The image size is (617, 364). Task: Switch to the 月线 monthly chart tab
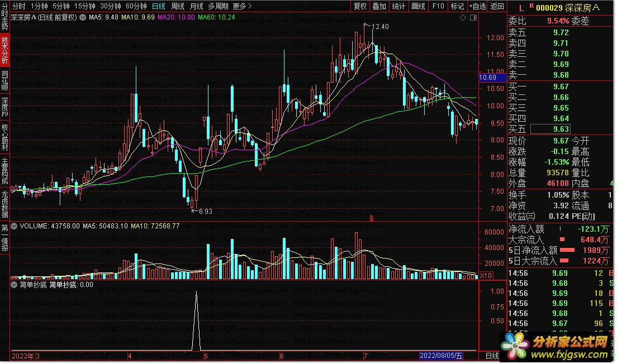[196, 6]
